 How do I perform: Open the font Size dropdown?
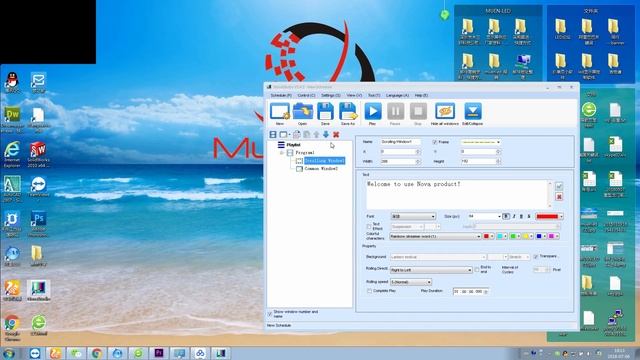484,216
